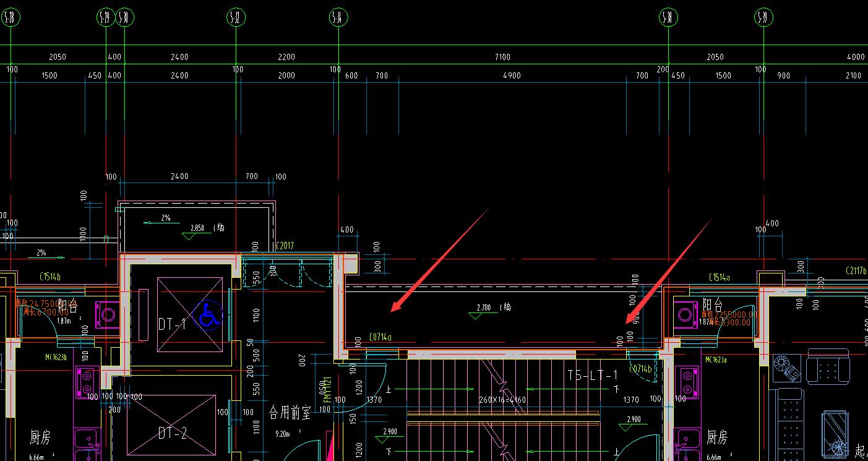Select the glass coffee table block

pyautogui.click(x=835, y=434)
